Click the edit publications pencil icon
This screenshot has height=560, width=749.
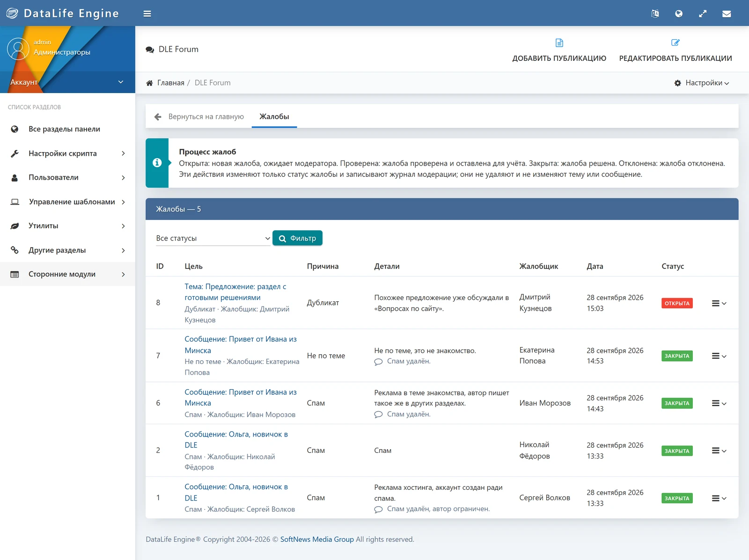click(676, 43)
